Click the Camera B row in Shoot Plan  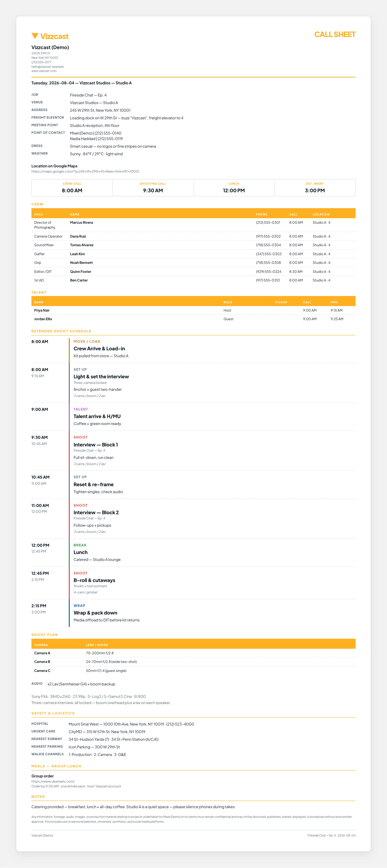193,662
